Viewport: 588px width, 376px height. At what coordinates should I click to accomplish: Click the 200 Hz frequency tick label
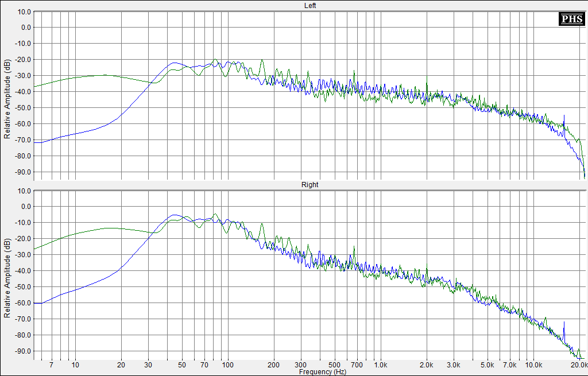(274, 365)
